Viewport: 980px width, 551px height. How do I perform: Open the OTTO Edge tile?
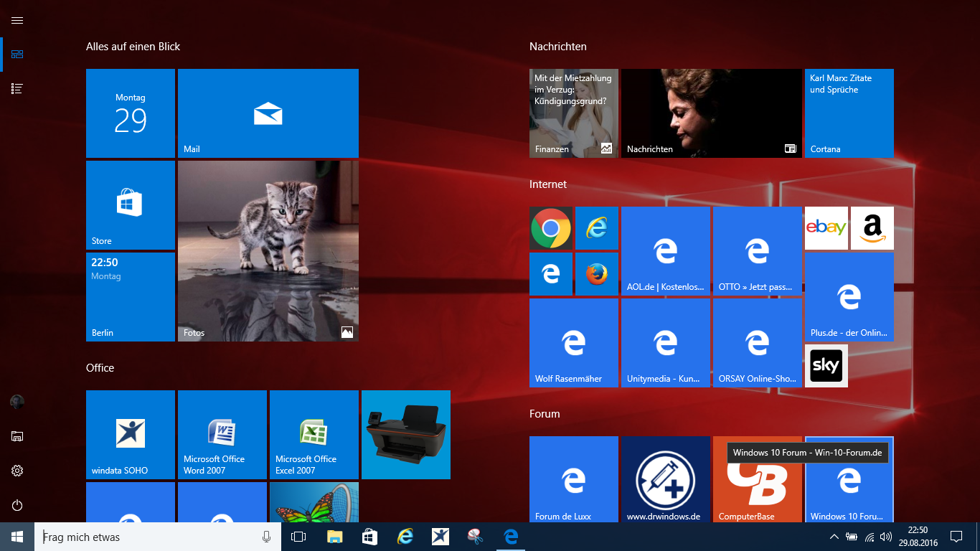click(758, 251)
